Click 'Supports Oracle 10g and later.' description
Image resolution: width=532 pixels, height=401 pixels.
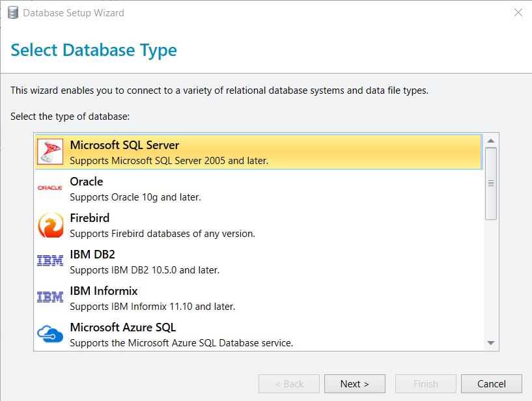(x=135, y=197)
